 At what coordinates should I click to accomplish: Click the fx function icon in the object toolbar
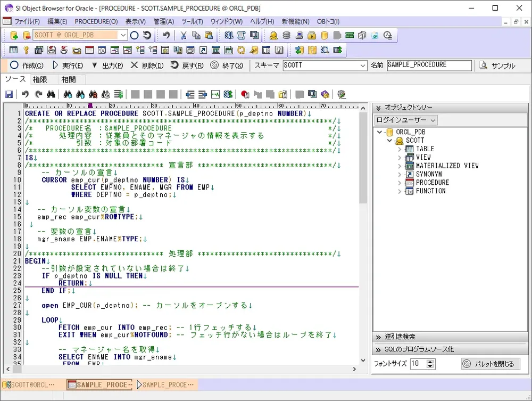coord(102,50)
